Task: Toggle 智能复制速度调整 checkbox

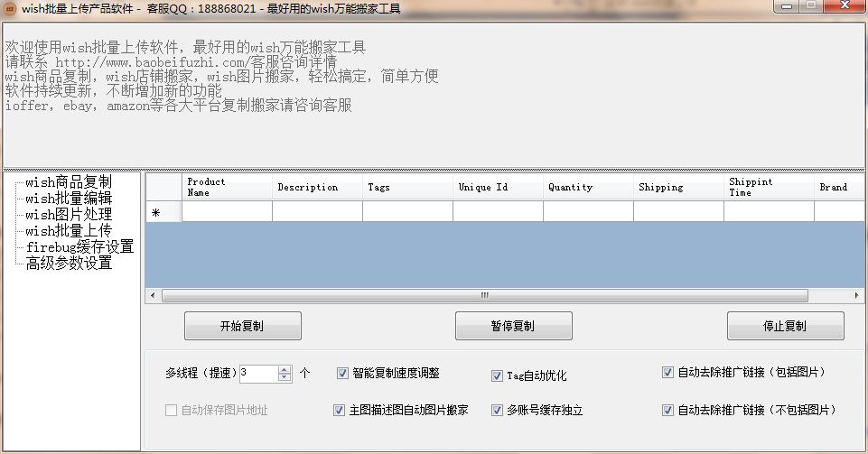Action: 342,374
